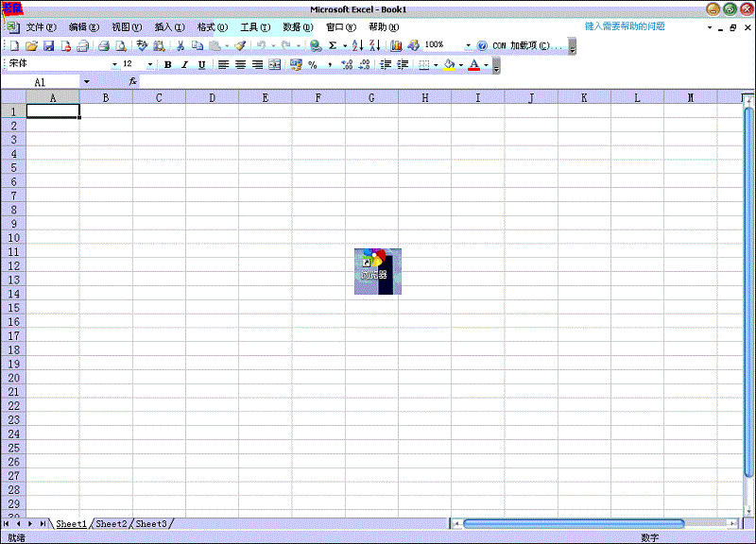Sort ascending with the A-Z icon

tap(358, 45)
